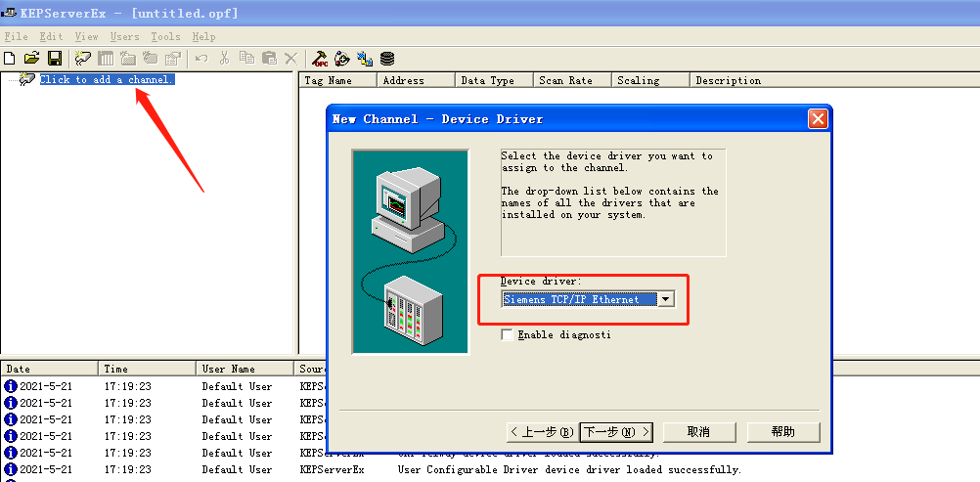Click the 下一步 (Next) button
Screen dimensions: 980x482
pyautogui.click(x=615, y=431)
